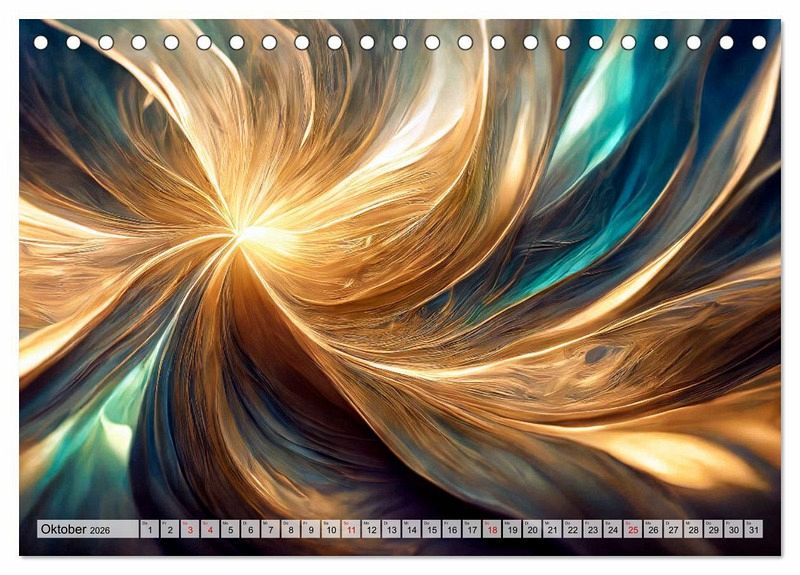Click the Oktober 2026 month label
The width and height of the screenshot is (800, 575).
(x=76, y=529)
